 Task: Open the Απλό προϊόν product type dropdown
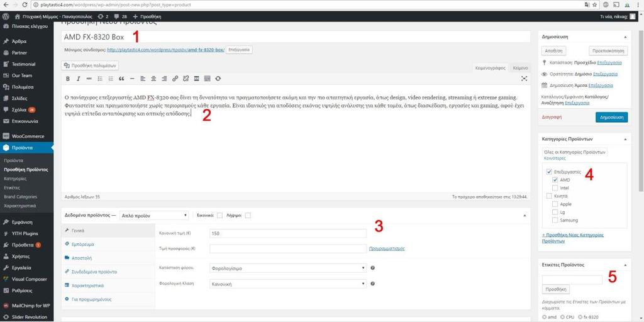[x=153, y=215]
